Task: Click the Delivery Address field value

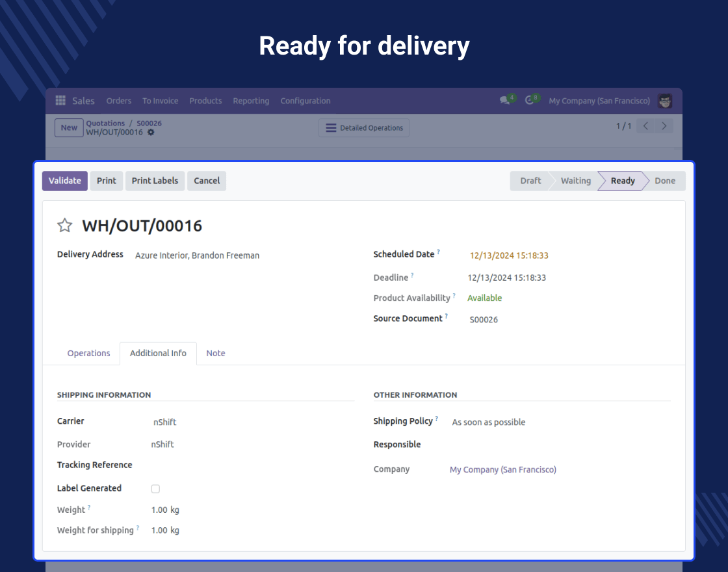Action: click(x=198, y=255)
